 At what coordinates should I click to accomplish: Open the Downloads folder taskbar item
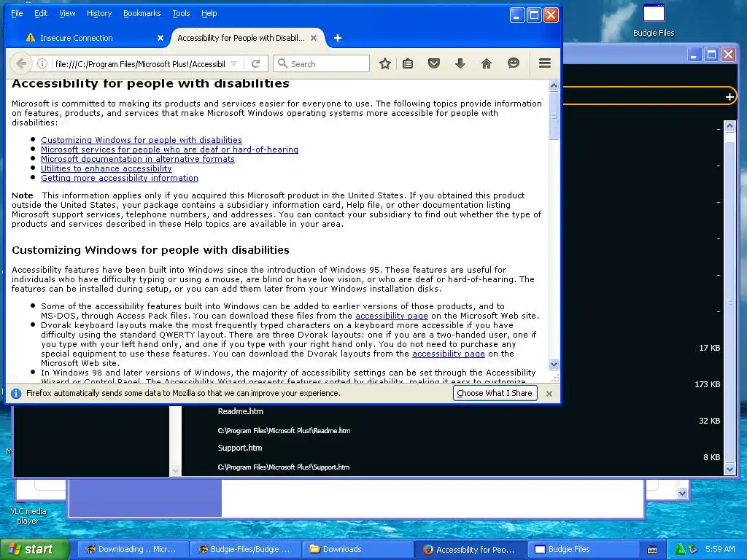pyautogui.click(x=357, y=550)
